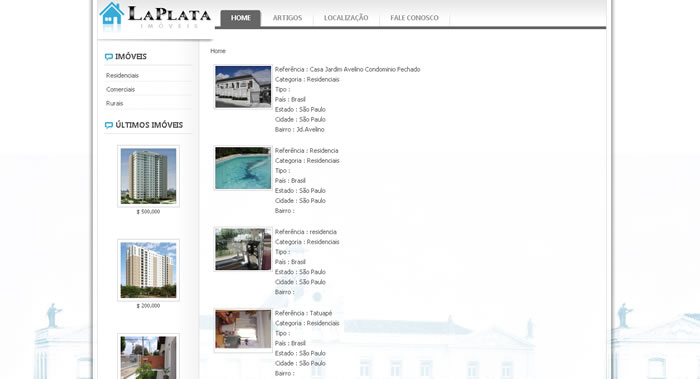The image size is (700, 379).
Task: Click the speech bubble icon beside Imóveis heading
Action: 108,57
